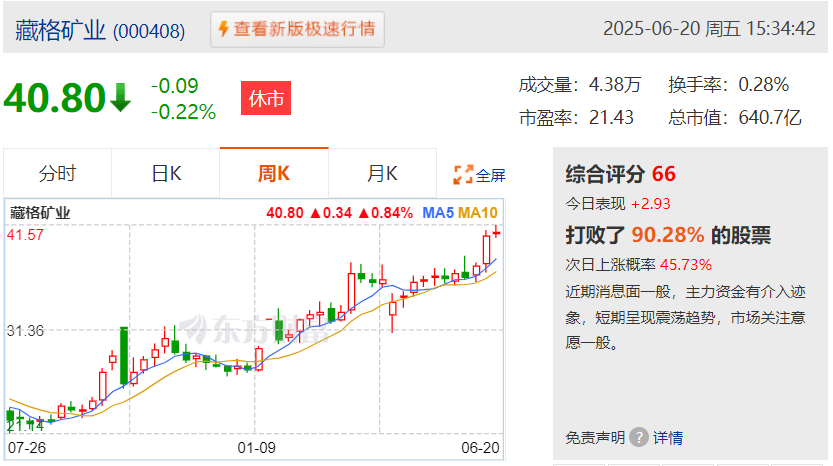Click the 免责声明 label
The image size is (833, 466).
(594, 438)
